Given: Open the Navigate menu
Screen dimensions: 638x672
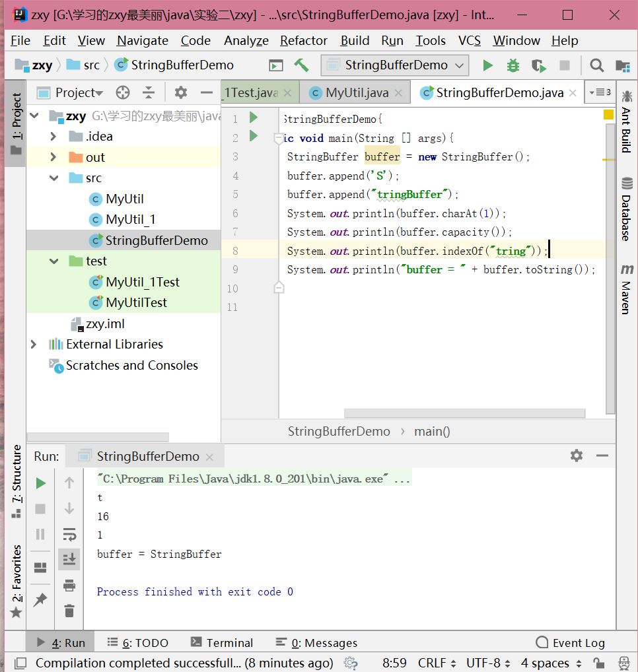Looking at the screenshot, I should (x=143, y=41).
